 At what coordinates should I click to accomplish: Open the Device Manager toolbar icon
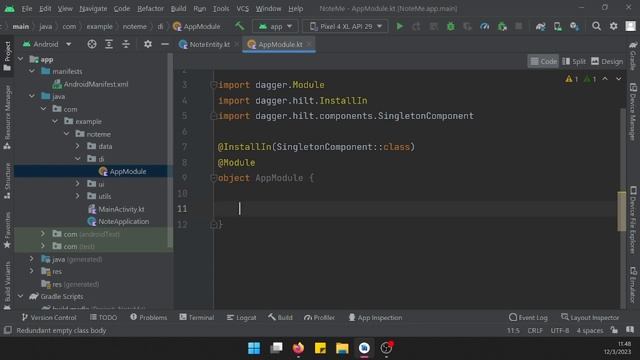pyautogui.click(x=558, y=27)
